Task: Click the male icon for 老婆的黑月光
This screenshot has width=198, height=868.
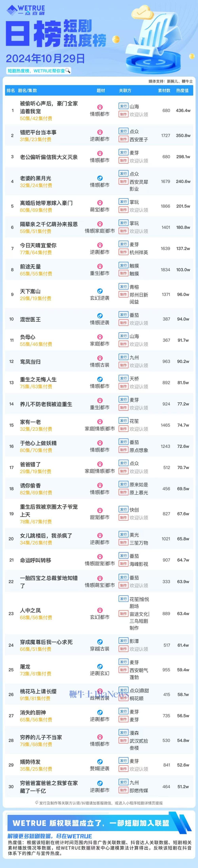Action: tap(100, 178)
